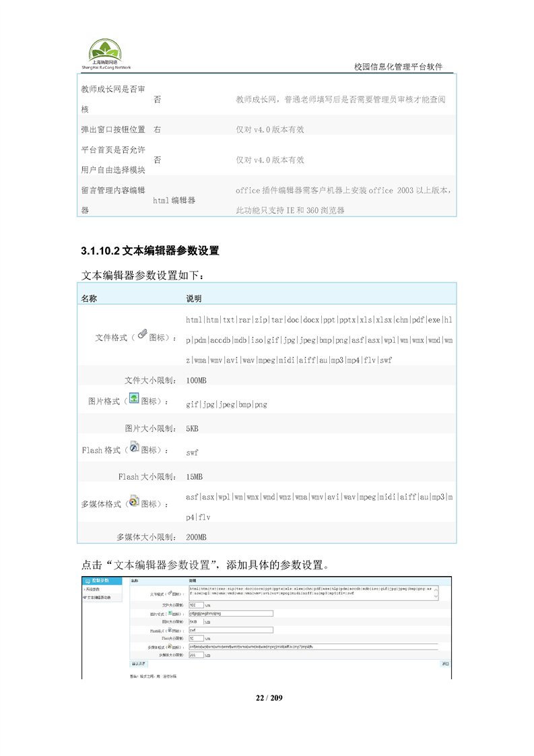
Task: Click the multimedia format input field
Action: pos(313,647)
